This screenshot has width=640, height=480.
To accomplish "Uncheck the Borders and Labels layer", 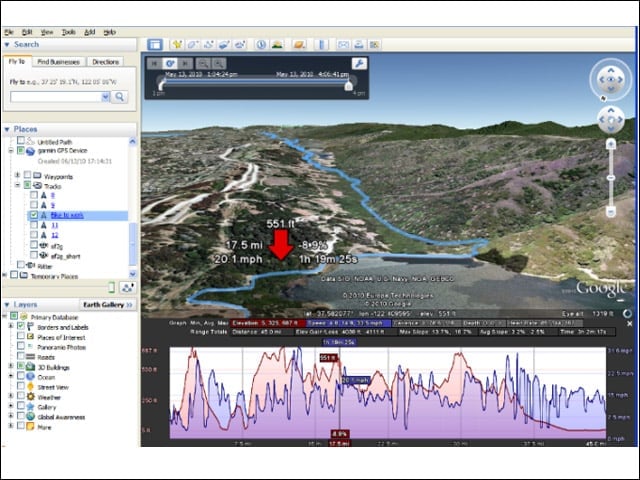I will (x=21, y=327).
